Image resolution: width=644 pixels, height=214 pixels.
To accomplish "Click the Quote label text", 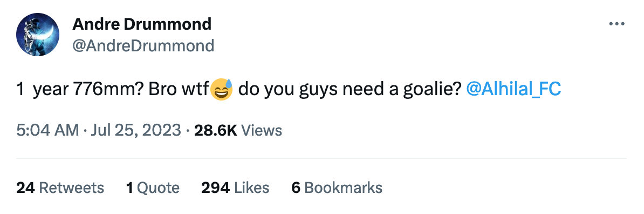I will (x=158, y=188).
